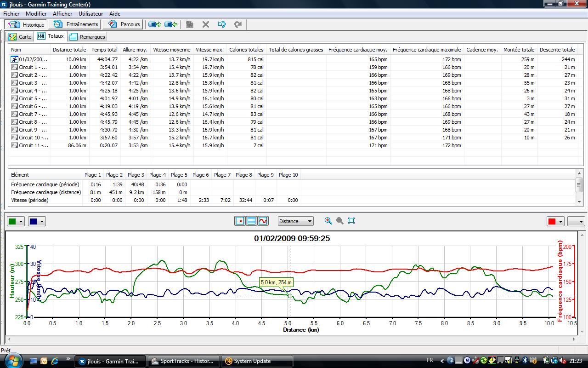Click the Show Desktop quick launch icon
This screenshot has width=588, height=368.
33,361
